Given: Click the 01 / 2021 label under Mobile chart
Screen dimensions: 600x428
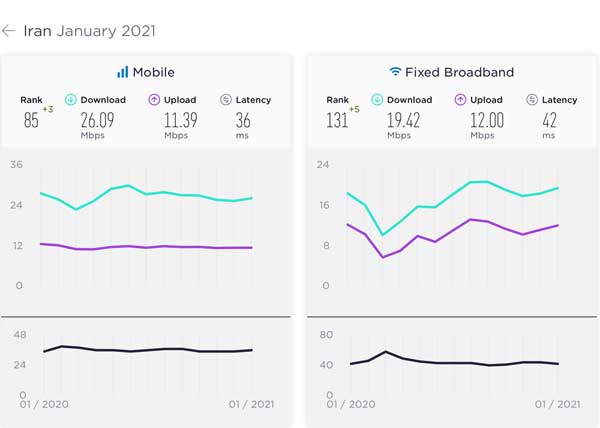Looking at the screenshot, I should pyautogui.click(x=250, y=404).
